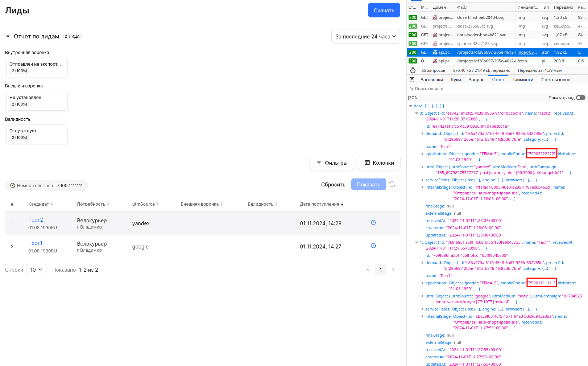
Task: Click the devtools details pane toggle icon
Action: pyautogui.click(x=411, y=80)
